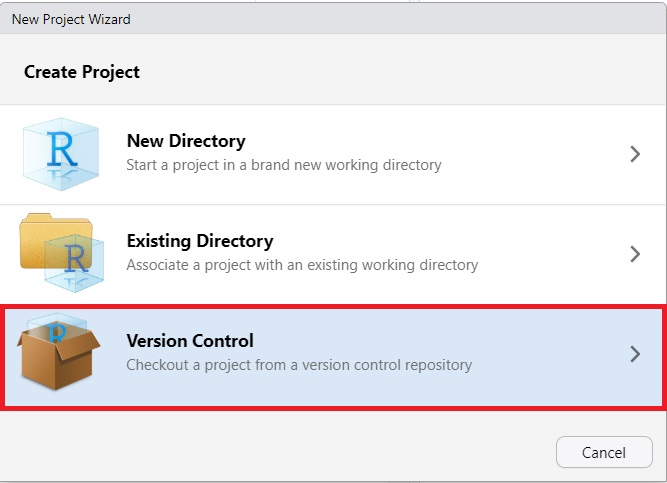Select the New Directory title
The height and width of the screenshot is (483, 667).
click(186, 141)
